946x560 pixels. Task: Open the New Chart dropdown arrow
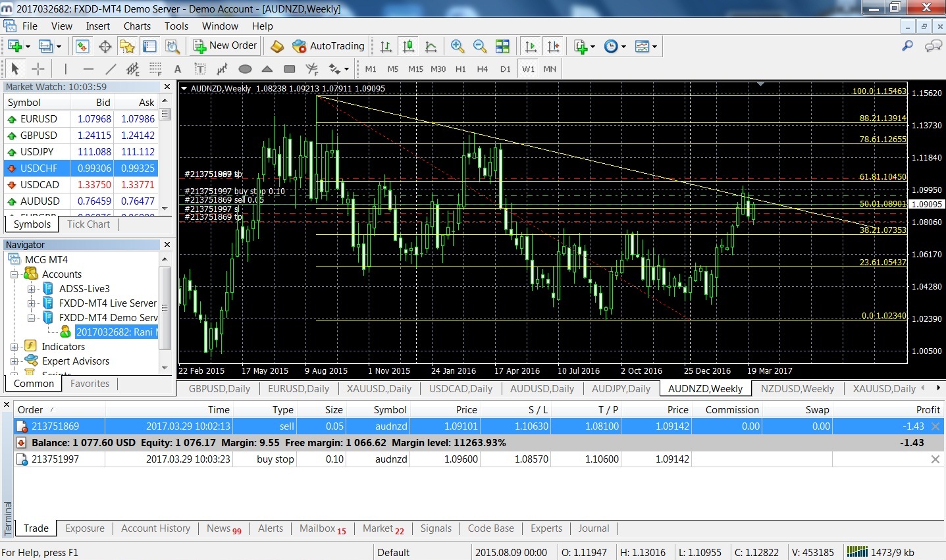pyautogui.click(x=28, y=46)
